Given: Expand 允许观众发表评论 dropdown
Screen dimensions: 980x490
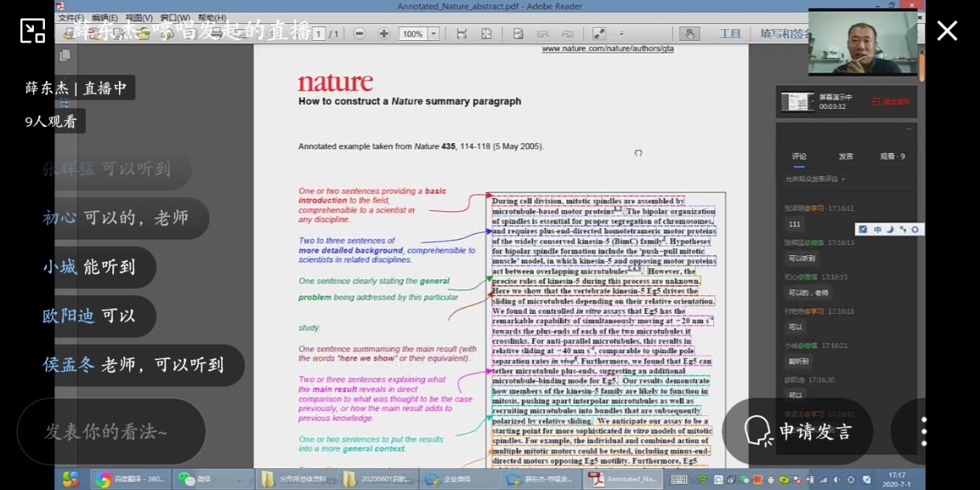Looking at the screenshot, I should click(815, 179).
